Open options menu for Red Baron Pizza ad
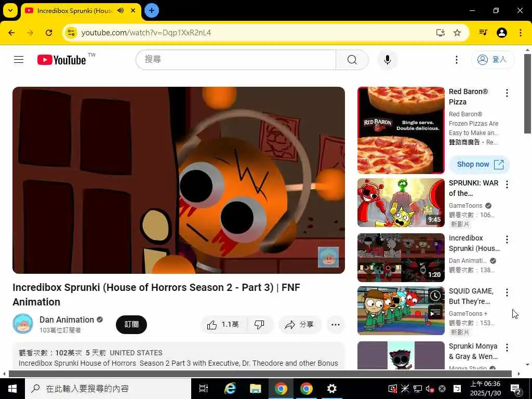532x399 pixels. (x=507, y=93)
